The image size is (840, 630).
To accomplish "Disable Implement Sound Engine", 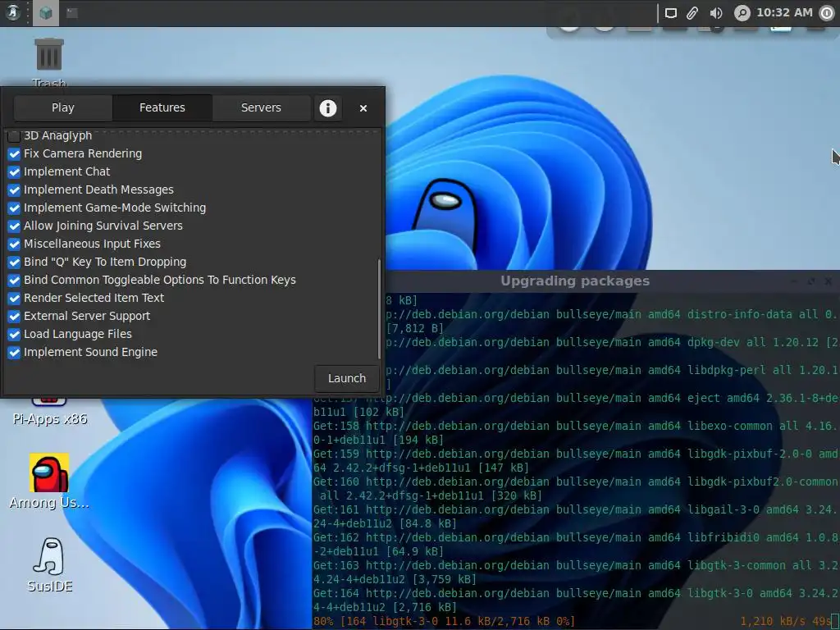I will click(x=14, y=352).
